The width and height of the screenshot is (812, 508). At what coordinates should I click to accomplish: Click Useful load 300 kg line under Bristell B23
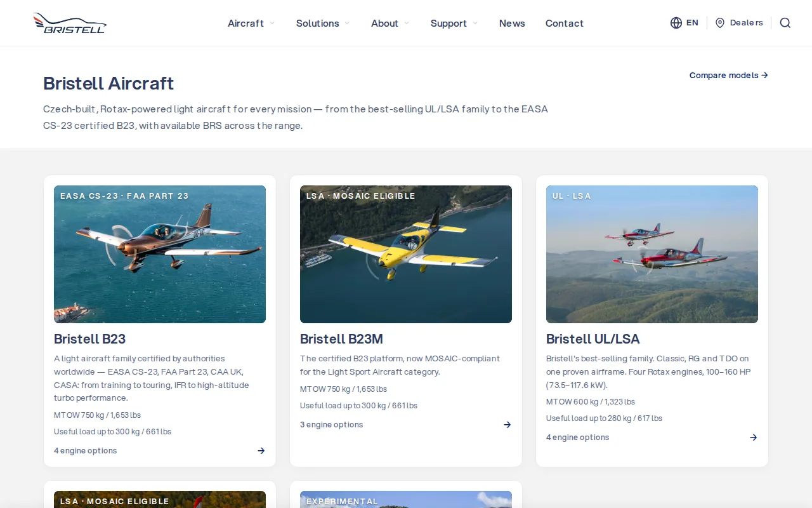click(x=112, y=432)
